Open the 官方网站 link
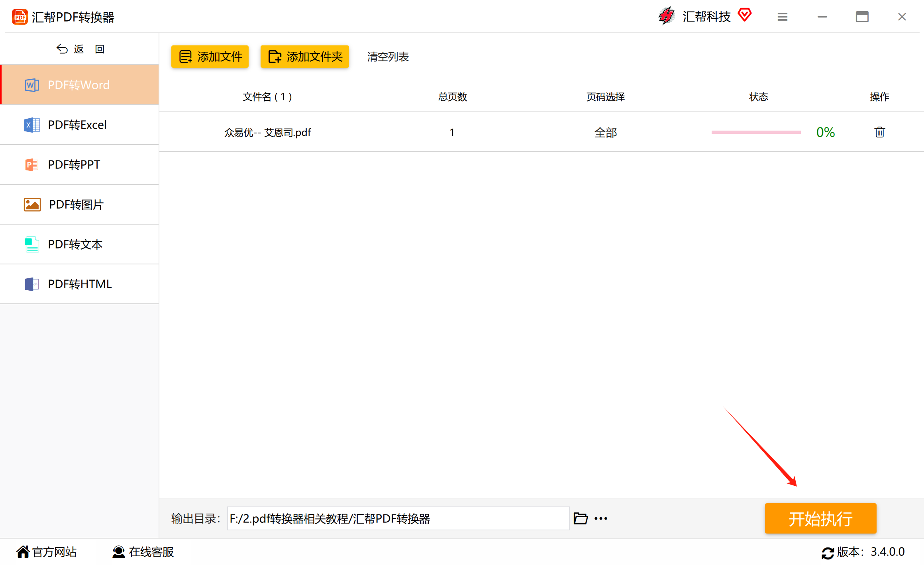The height and width of the screenshot is (565, 924). [x=46, y=552]
